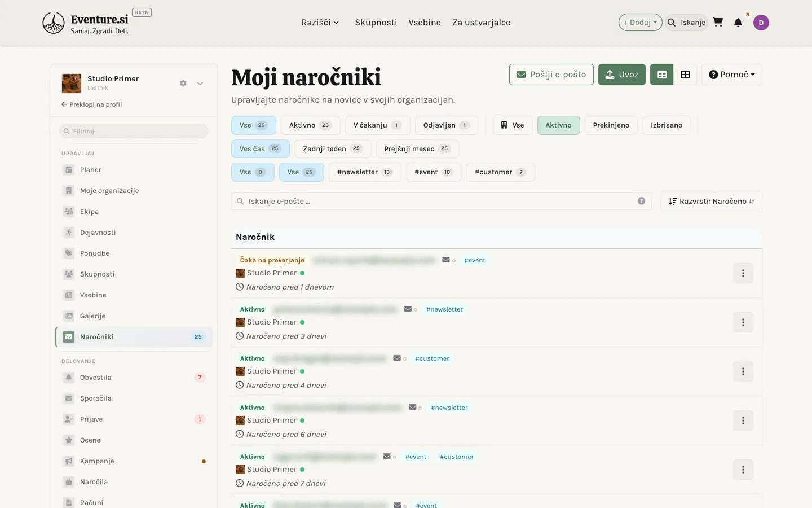
Task: Switch to grid view layout
Action: (x=685, y=75)
